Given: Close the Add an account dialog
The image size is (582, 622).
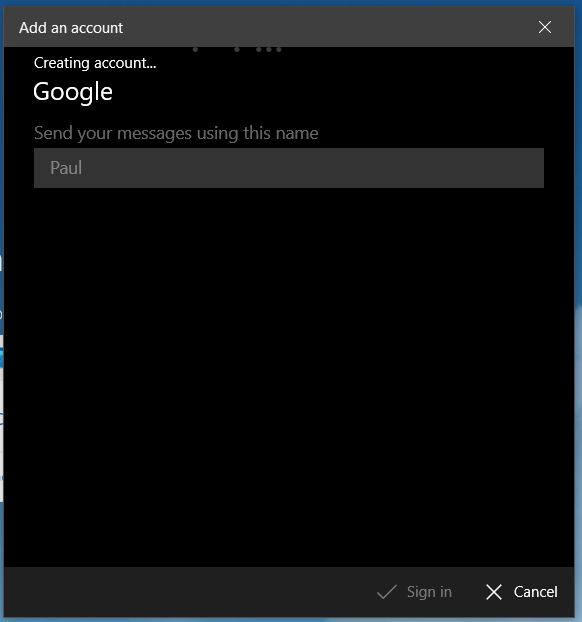Looking at the screenshot, I should tap(545, 27).
